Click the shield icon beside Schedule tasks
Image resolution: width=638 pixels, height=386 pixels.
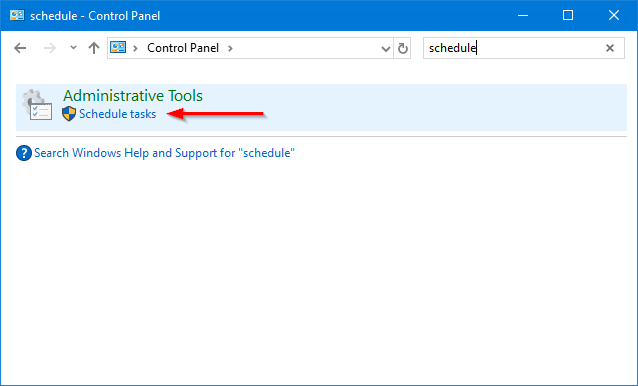69,114
